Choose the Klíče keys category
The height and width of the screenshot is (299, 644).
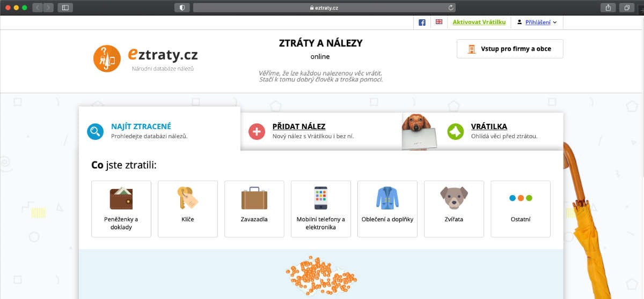tap(188, 209)
